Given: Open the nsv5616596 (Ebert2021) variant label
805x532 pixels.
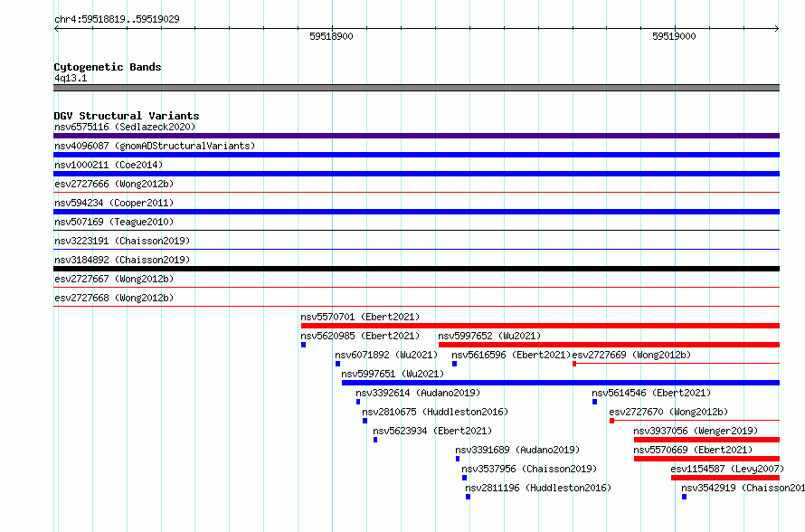Looking at the screenshot, I should click(511, 355).
